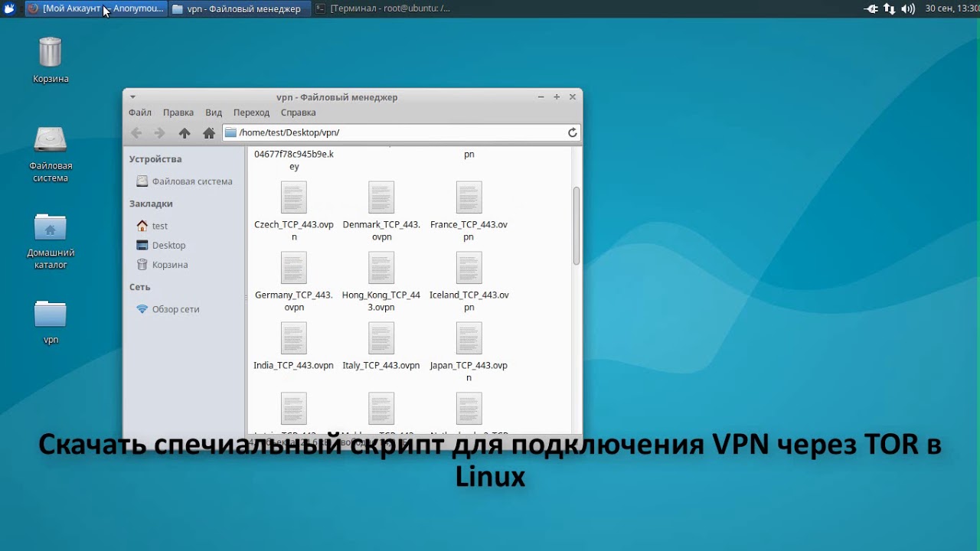Select the Germany_TCP_443.ovpn file icon
The width and height of the screenshot is (980, 551).
click(x=294, y=268)
